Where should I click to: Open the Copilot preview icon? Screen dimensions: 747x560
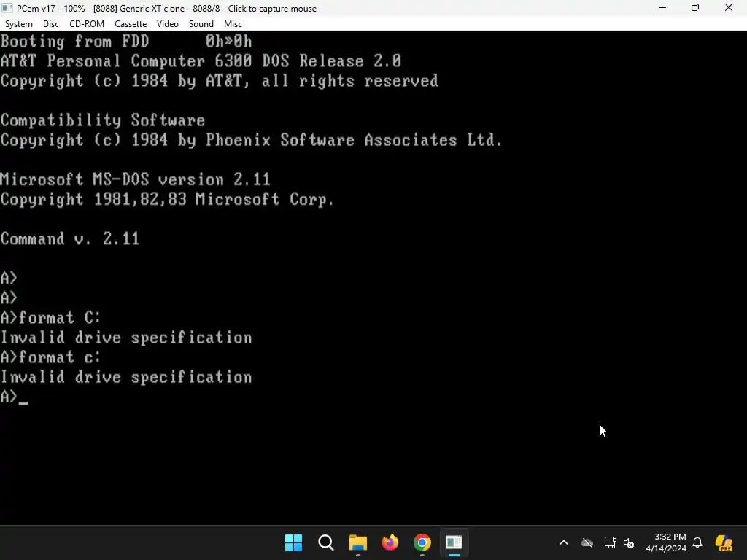(x=724, y=542)
